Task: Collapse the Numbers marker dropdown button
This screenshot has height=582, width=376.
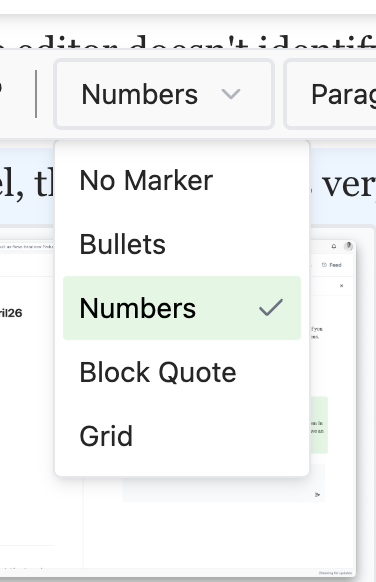Action: pyautogui.click(x=164, y=94)
